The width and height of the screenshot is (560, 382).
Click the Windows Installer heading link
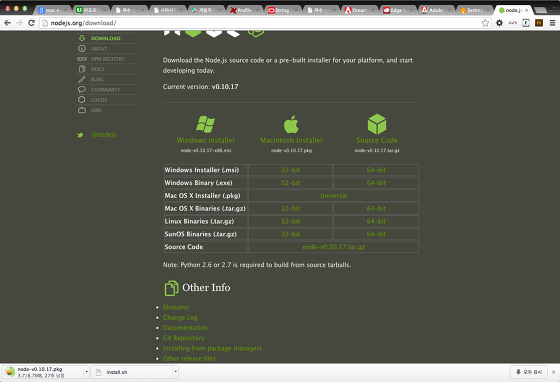click(206, 140)
